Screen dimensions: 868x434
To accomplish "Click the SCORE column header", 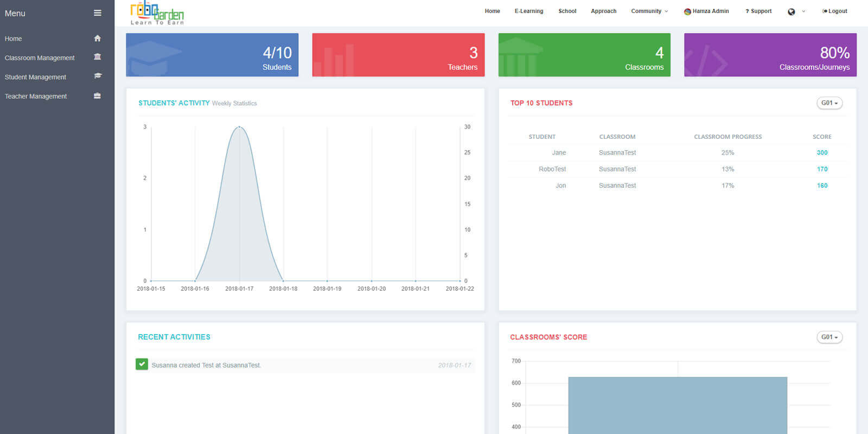I will (822, 137).
